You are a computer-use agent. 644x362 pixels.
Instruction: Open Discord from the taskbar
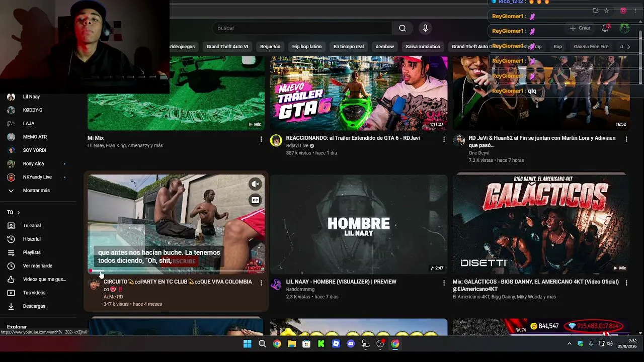click(351, 344)
